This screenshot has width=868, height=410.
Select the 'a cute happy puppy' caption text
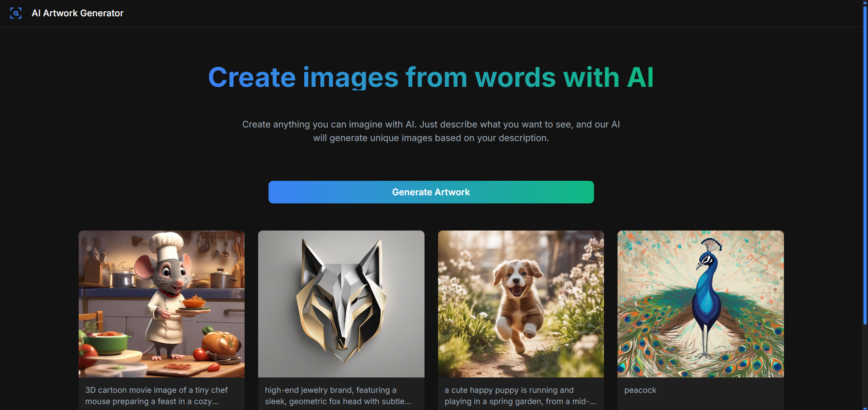520,396
